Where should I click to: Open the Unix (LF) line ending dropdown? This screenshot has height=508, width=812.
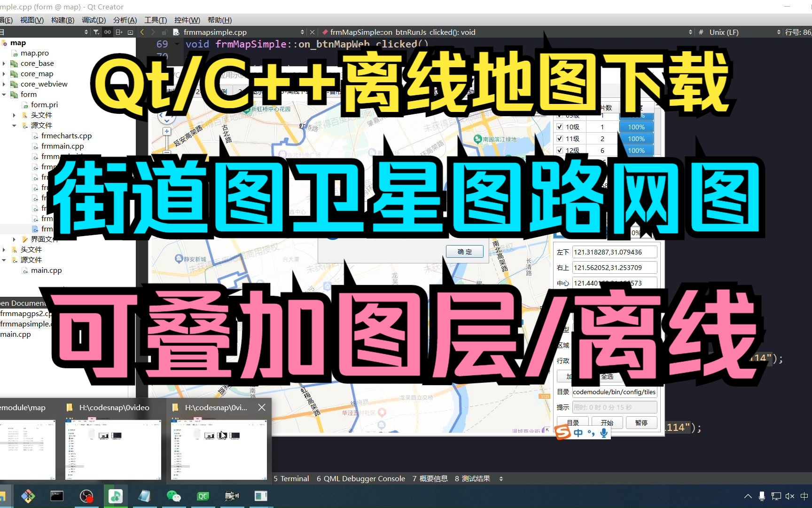click(779, 32)
